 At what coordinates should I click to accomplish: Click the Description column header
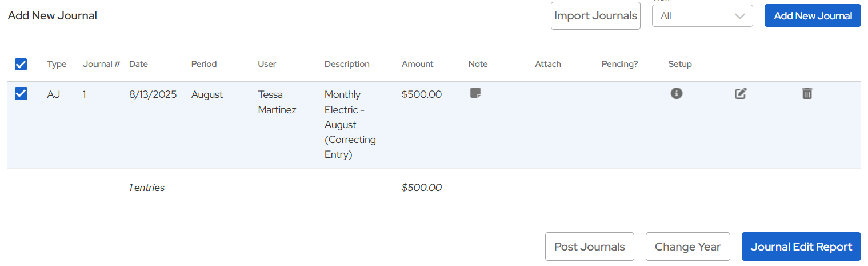click(347, 64)
